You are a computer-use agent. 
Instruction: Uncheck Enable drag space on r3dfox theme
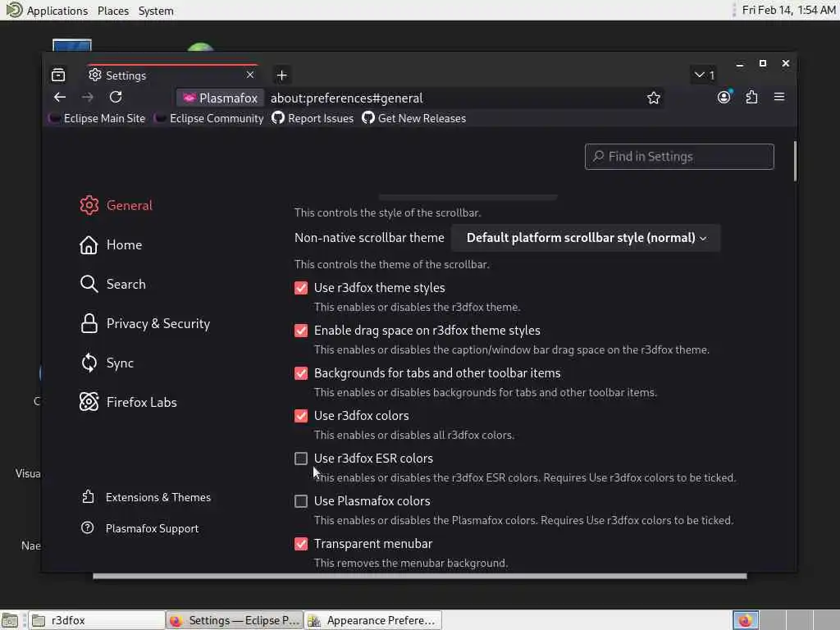[x=301, y=331]
